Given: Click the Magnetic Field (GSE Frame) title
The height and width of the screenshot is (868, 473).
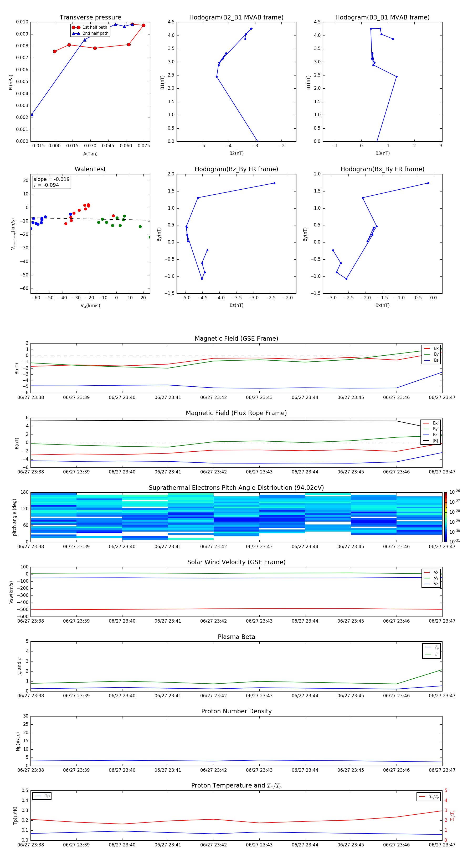Looking at the screenshot, I should [x=236, y=339].
